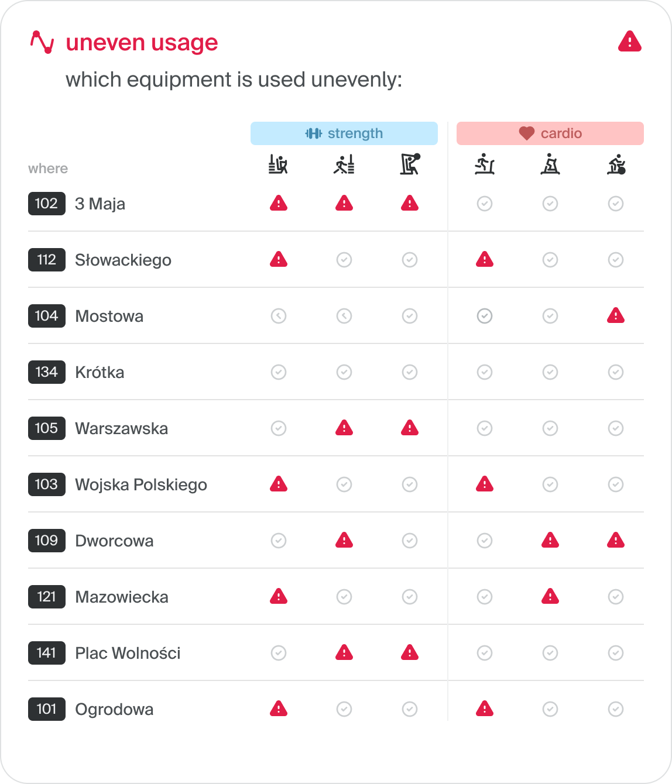
Task: Click Ogrodowa's last cardio check circle
Action: point(616,709)
